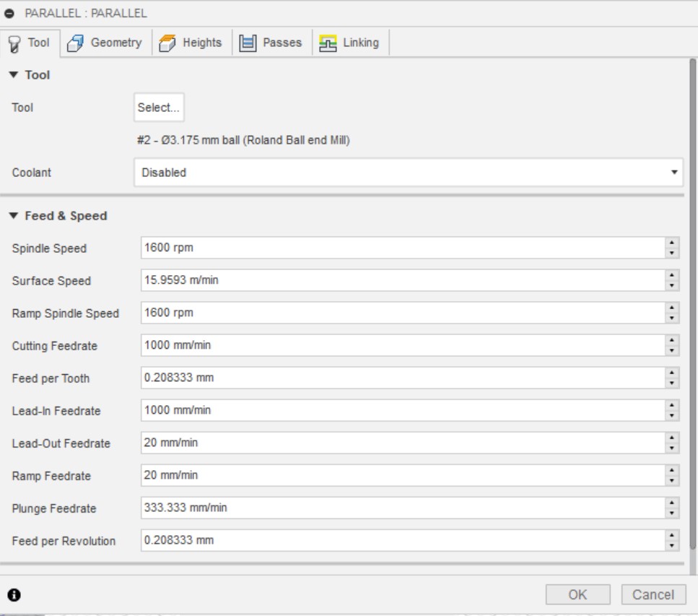Confirm with the OK button
698x616 pixels.
(x=577, y=594)
